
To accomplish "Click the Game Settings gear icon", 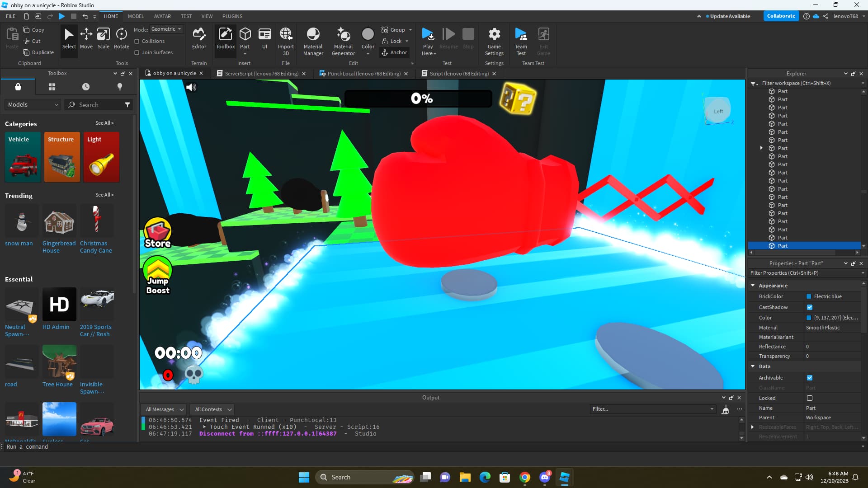I will pyautogui.click(x=494, y=34).
